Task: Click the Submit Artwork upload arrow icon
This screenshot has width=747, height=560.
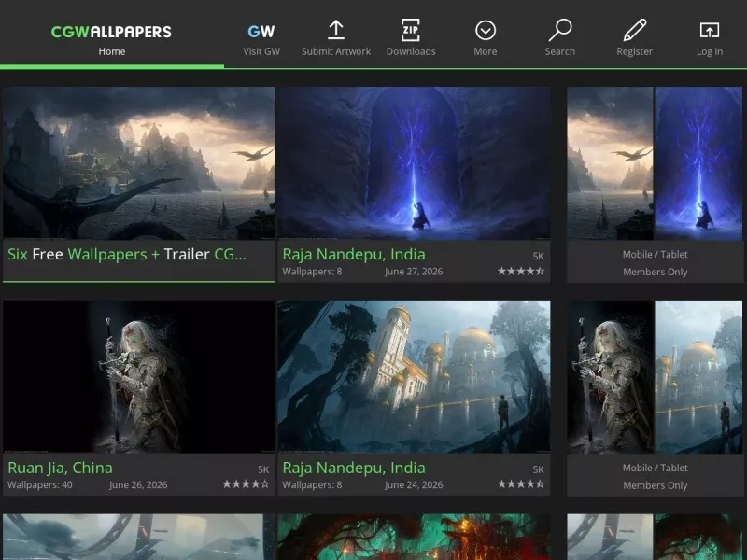Action: (x=336, y=30)
